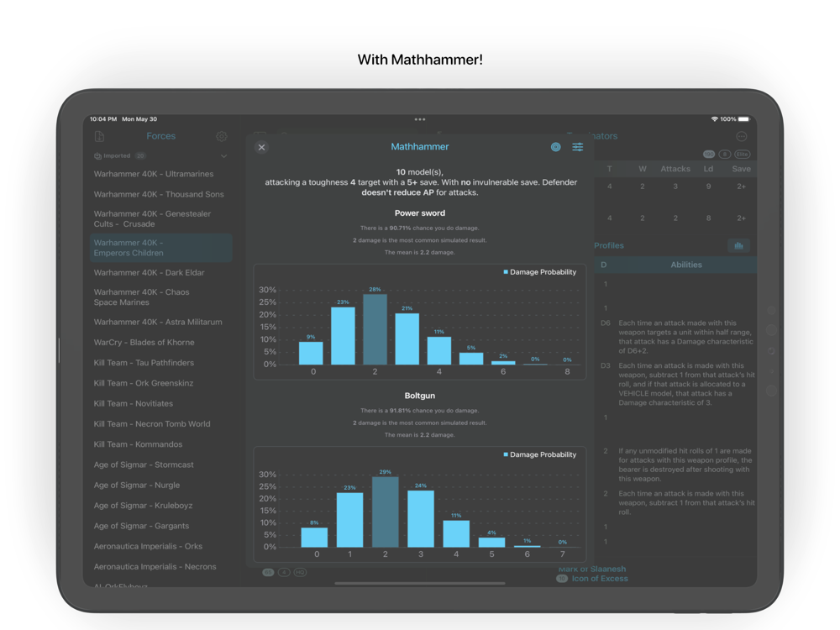Viewport: 840px width, 630px height.
Task: Tap the D3 damage value cell
Action: [606, 366]
